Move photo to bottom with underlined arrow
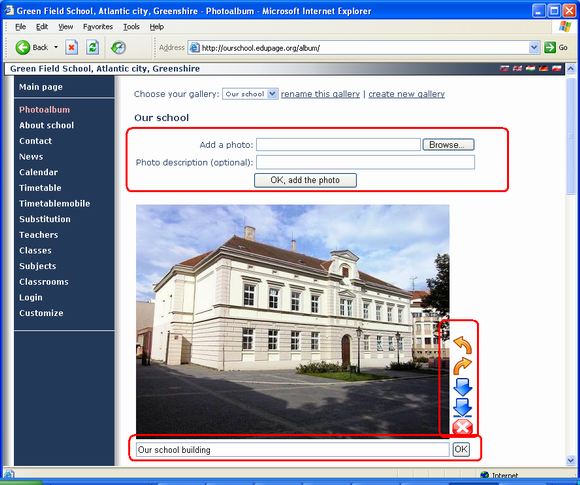 coord(462,407)
